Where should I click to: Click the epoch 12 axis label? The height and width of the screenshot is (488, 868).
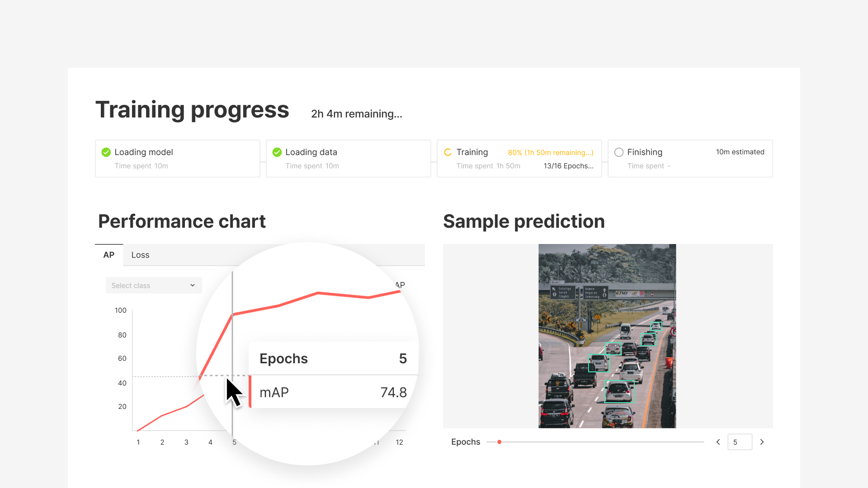[x=399, y=442]
